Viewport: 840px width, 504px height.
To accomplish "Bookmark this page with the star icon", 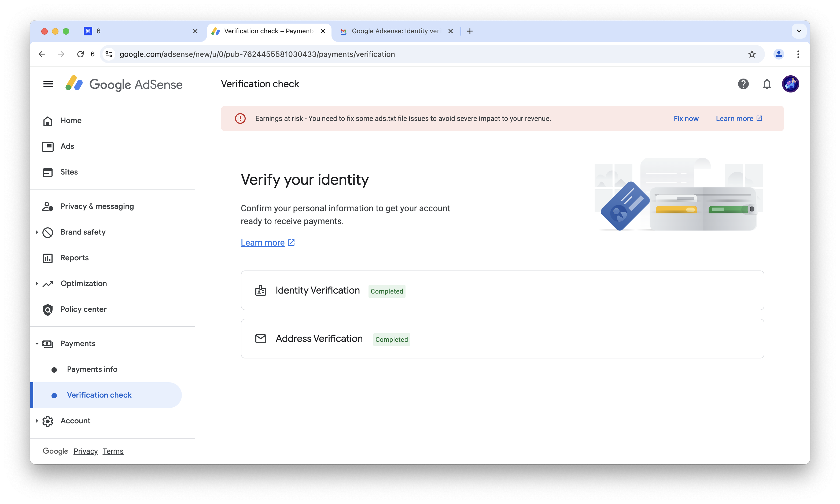I will [x=752, y=54].
